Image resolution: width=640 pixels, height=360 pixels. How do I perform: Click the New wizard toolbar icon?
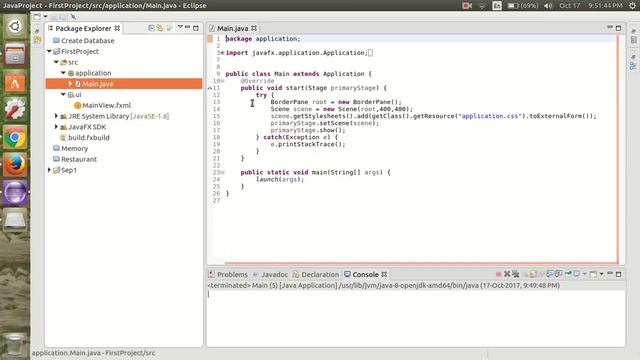click(x=37, y=17)
